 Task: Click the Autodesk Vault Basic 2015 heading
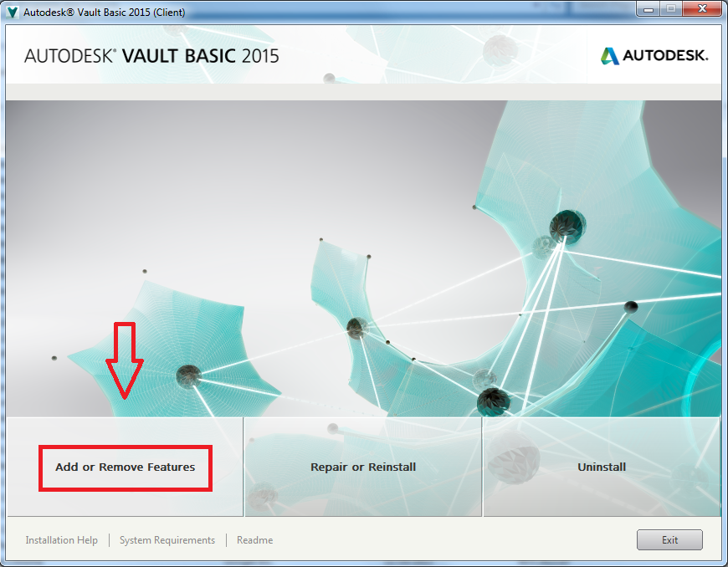[151, 56]
